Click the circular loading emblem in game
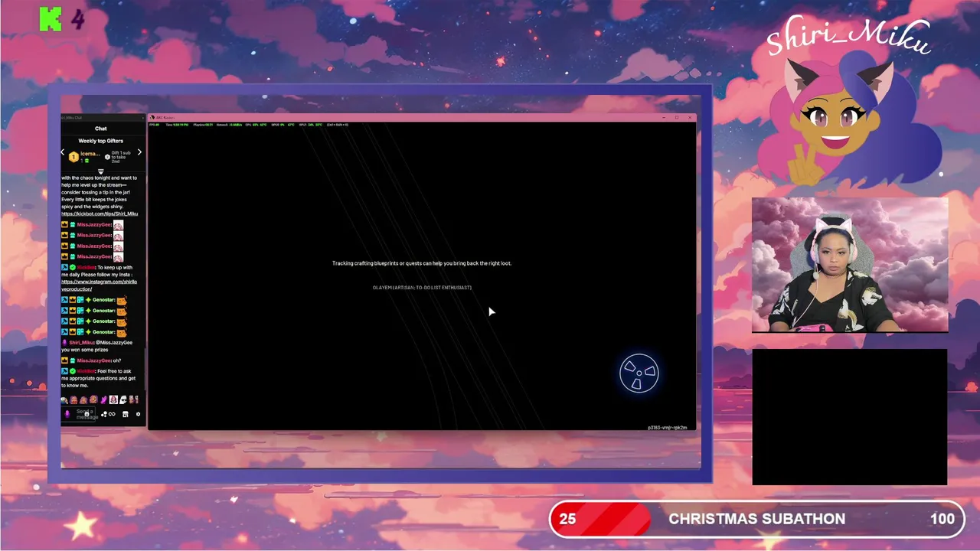Image resolution: width=980 pixels, height=551 pixels. (639, 373)
